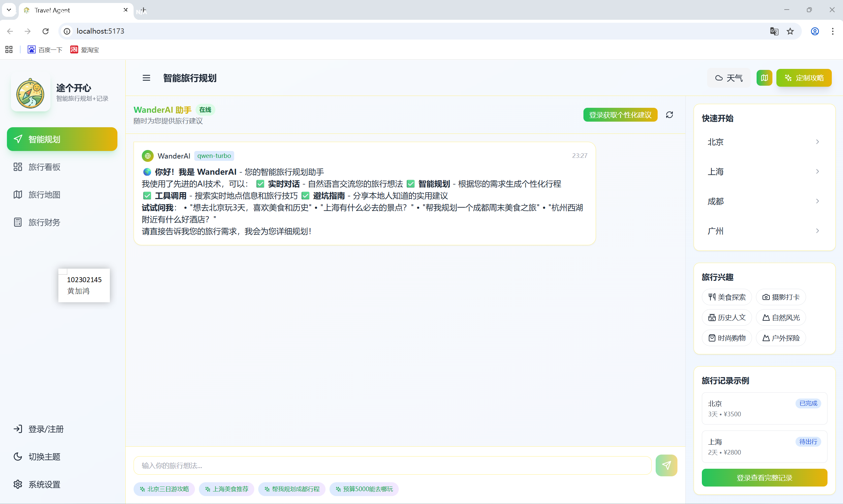Expand the 成都 quick start chevron
This screenshot has width=843, height=504.
[x=817, y=201]
